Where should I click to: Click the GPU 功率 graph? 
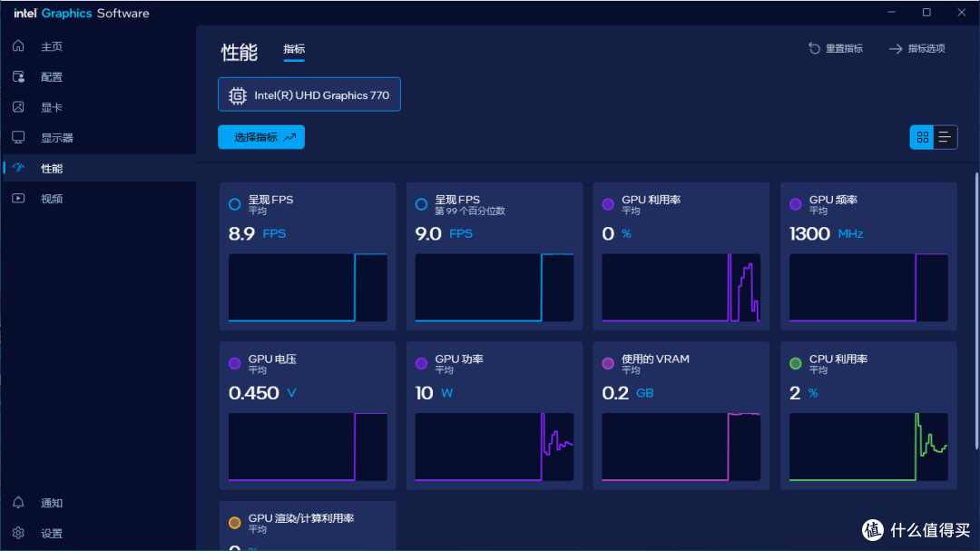tap(495, 447)
